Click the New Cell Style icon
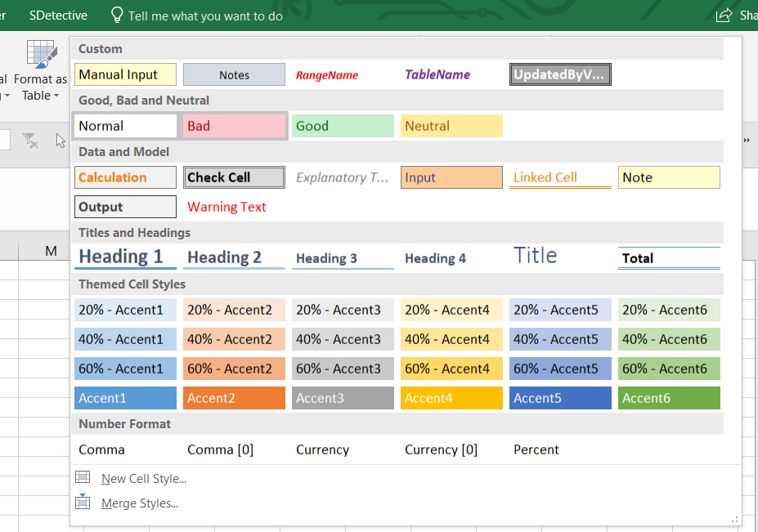The width and height of the screenshot is (758, 532). [x=83, y=477]
